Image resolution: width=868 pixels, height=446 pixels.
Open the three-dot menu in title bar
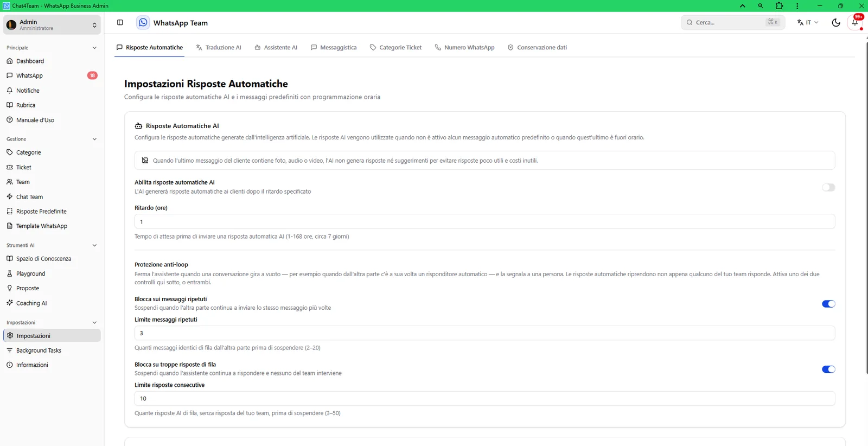tap(797, 5)
